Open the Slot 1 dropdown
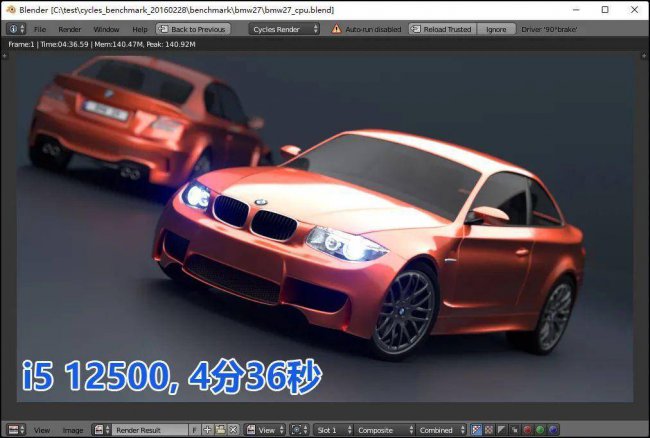Viewport: 650px width, 438px height. tap(334, 430)
